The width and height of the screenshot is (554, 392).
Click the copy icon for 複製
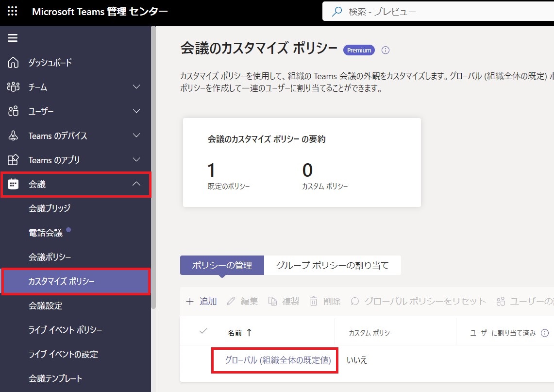(272, 301)
